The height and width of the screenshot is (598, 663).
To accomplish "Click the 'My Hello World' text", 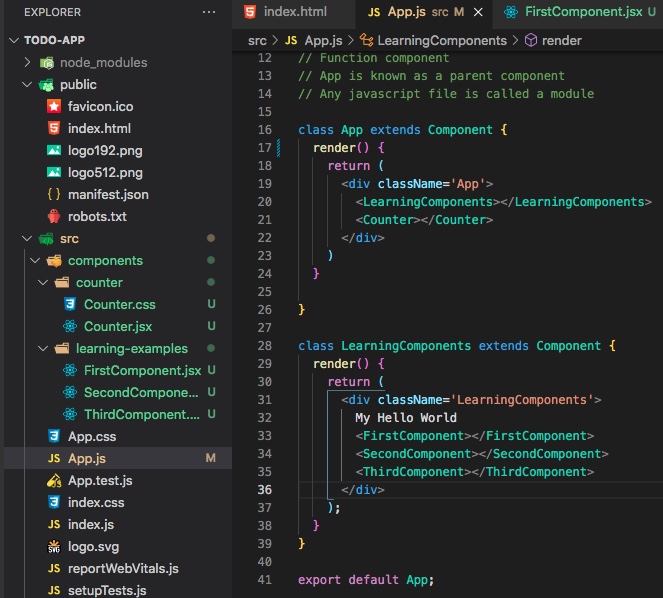I will (405, 417).
